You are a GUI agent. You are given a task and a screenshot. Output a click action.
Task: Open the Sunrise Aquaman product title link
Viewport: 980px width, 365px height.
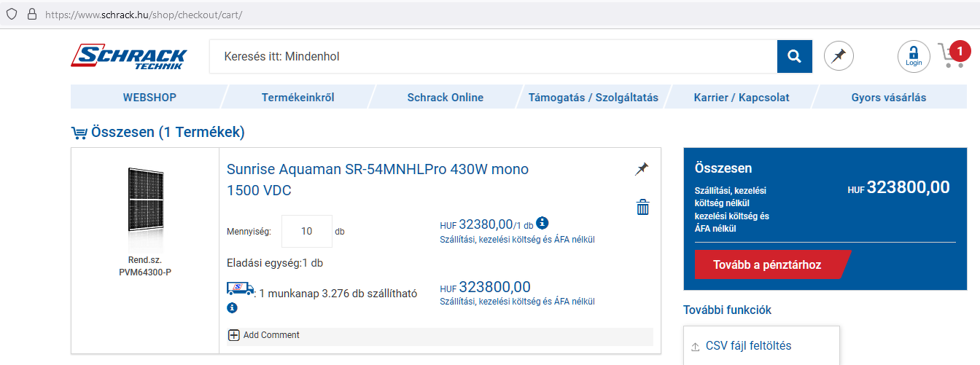tap(378, 180)
